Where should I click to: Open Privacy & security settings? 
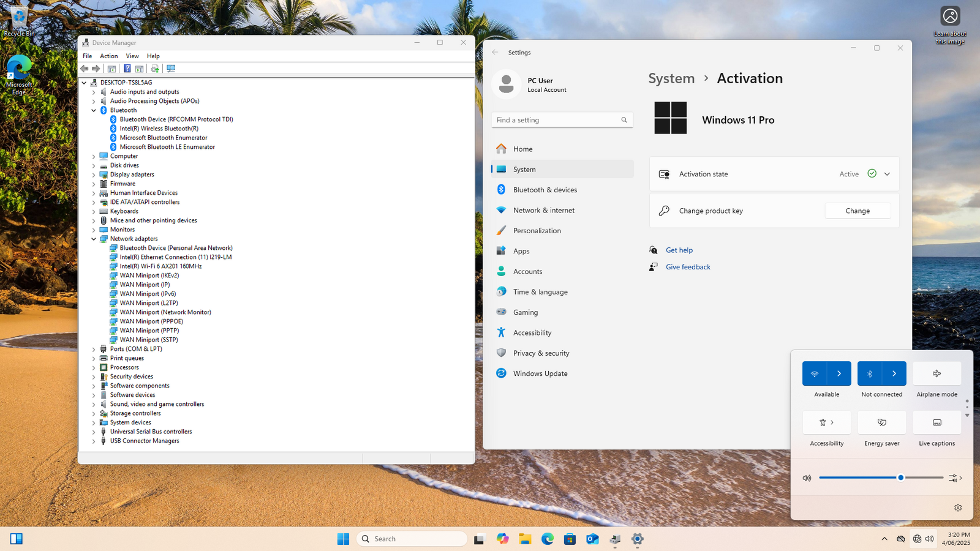tap(562, 353)
